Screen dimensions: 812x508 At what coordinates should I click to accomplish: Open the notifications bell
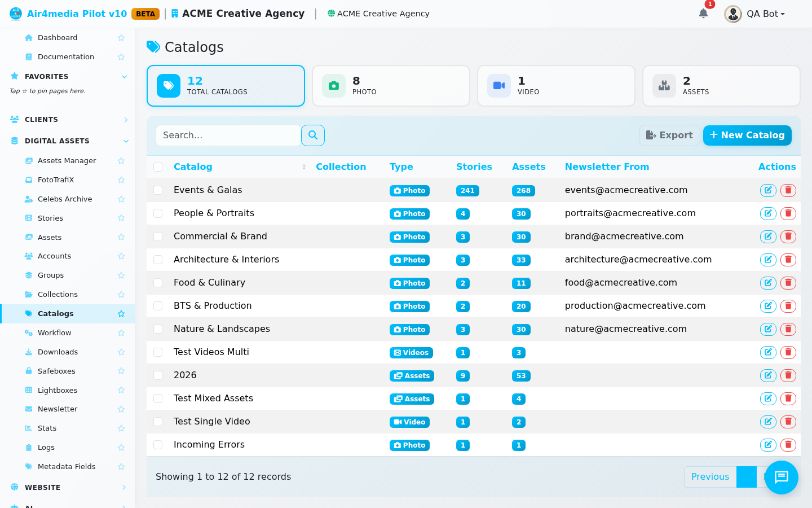point(703,14)
